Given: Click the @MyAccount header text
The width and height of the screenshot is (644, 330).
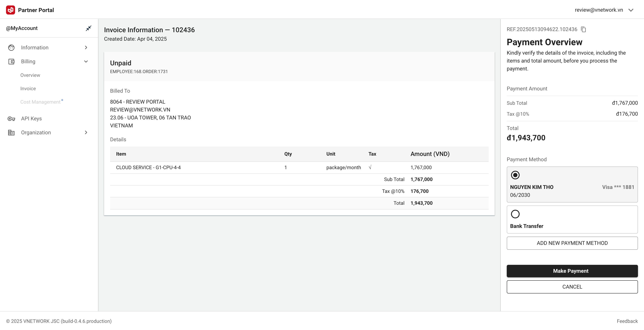Looking at the screenshot, I should (22, 28).
